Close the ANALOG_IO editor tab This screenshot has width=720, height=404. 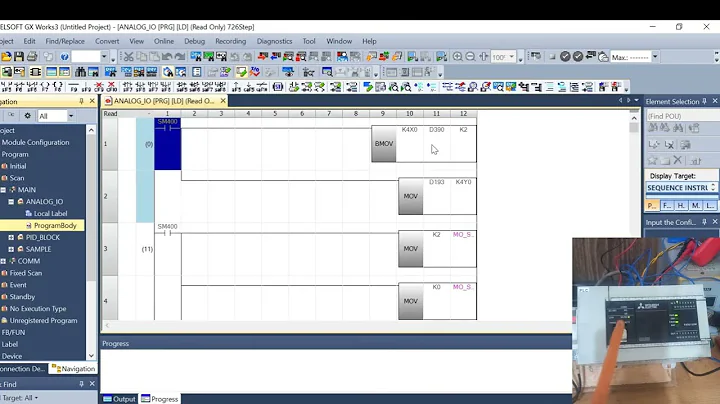(223, 101)
